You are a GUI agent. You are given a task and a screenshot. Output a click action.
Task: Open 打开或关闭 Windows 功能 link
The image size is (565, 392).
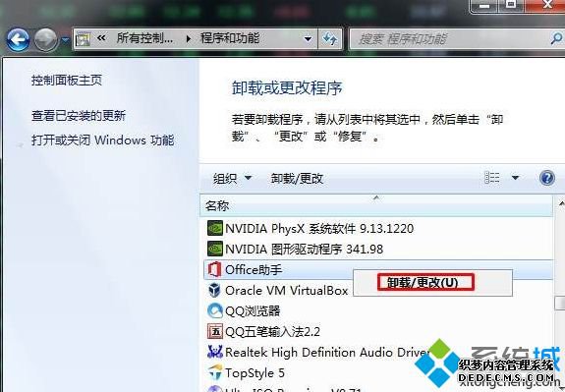coord(103,140)
